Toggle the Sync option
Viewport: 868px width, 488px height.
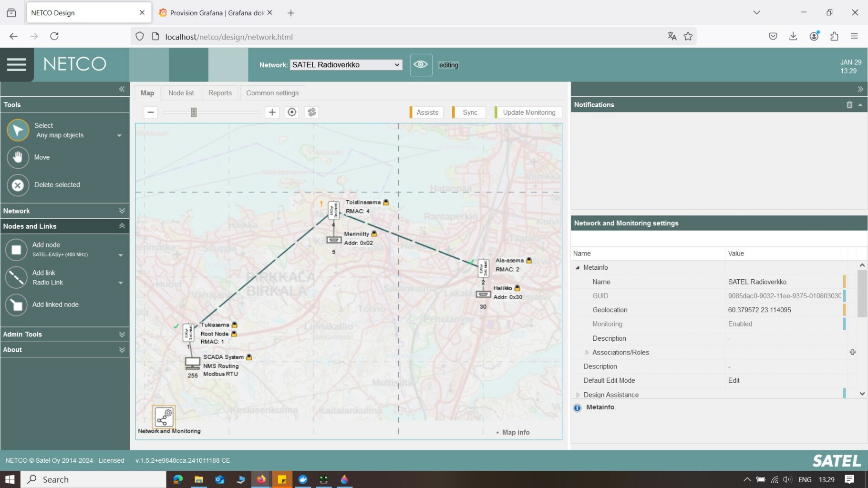tap(469, 112)
